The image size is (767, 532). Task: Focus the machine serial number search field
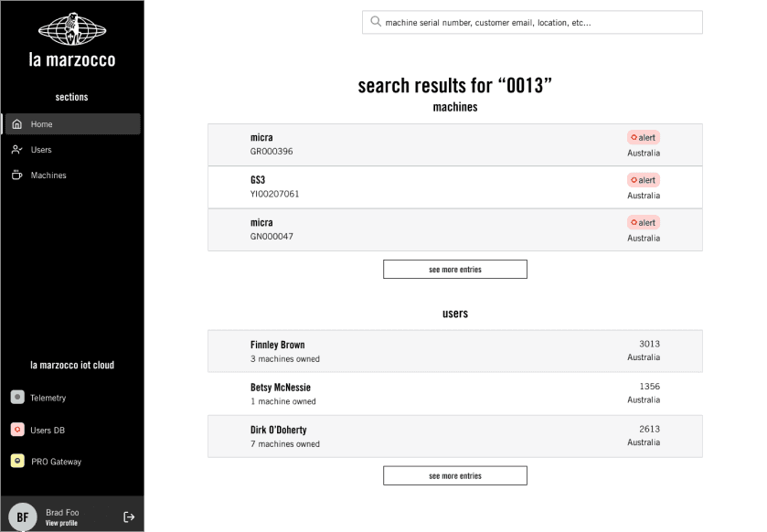tap(532, 22)
